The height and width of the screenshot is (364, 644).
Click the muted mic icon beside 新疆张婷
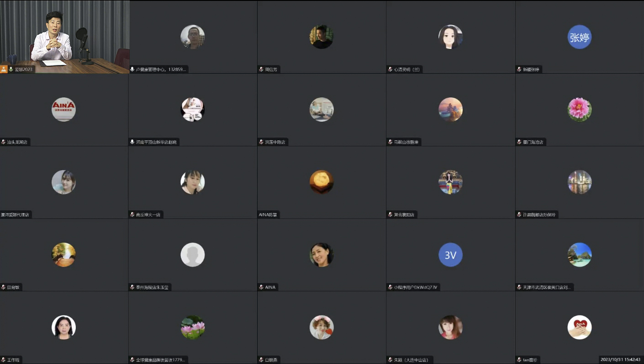[519, 70]
